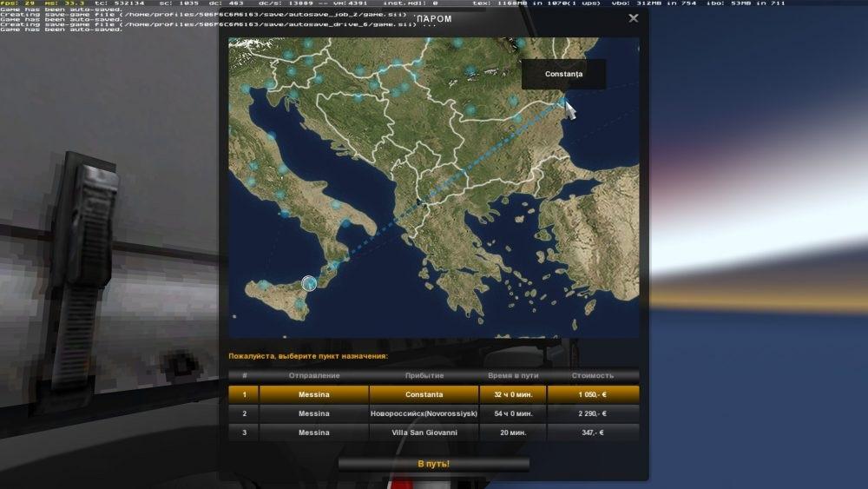Screen dimensions: 868x489
Task: Choose the Новороссийск(Novorossiysk) destination
Action: pos(424,413)
